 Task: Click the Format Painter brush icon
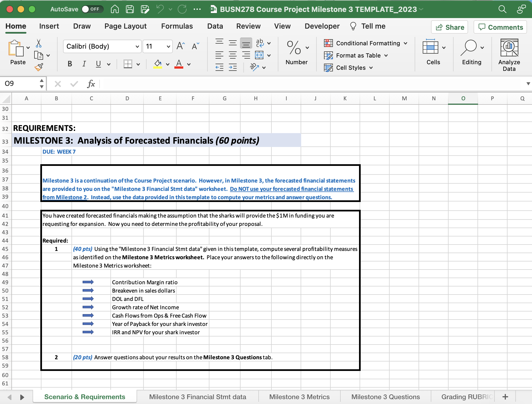[x=39, y=67]
